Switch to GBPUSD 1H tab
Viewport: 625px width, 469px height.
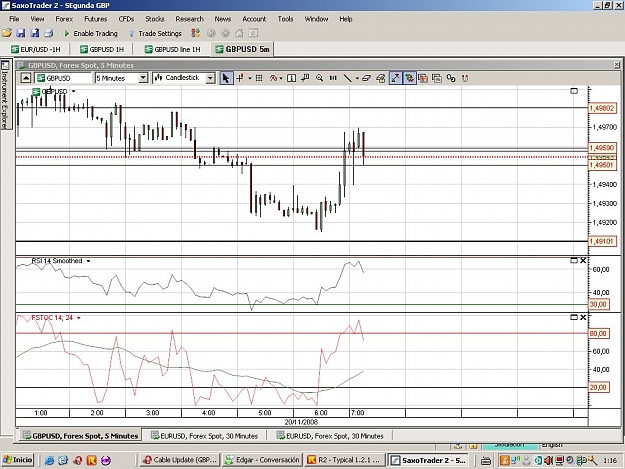(x=102, y=49)
